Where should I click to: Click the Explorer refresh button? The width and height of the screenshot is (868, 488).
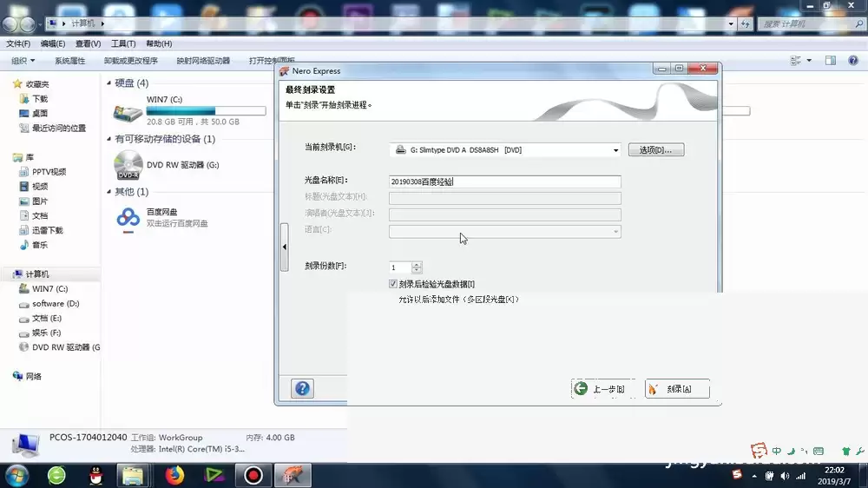[745, 23]
